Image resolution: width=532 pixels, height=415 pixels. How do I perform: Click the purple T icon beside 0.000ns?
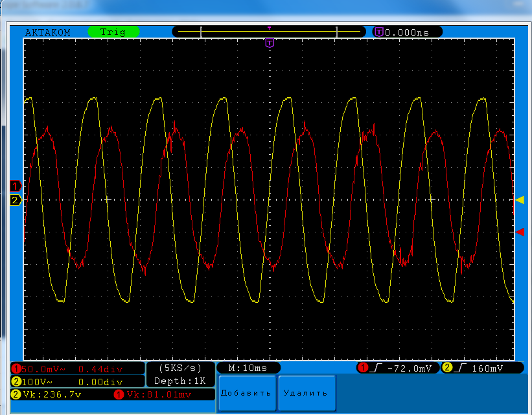tap(379, 32)
